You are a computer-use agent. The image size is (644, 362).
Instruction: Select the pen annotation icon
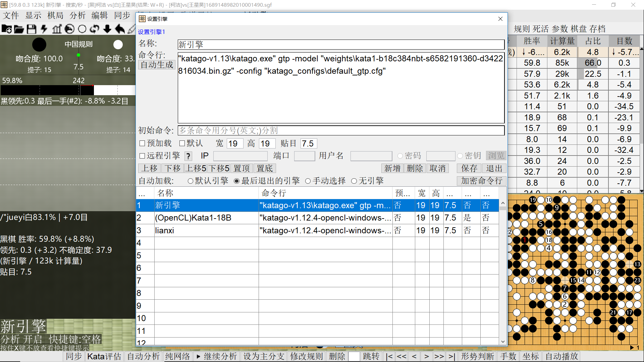(x=132, y=29)
